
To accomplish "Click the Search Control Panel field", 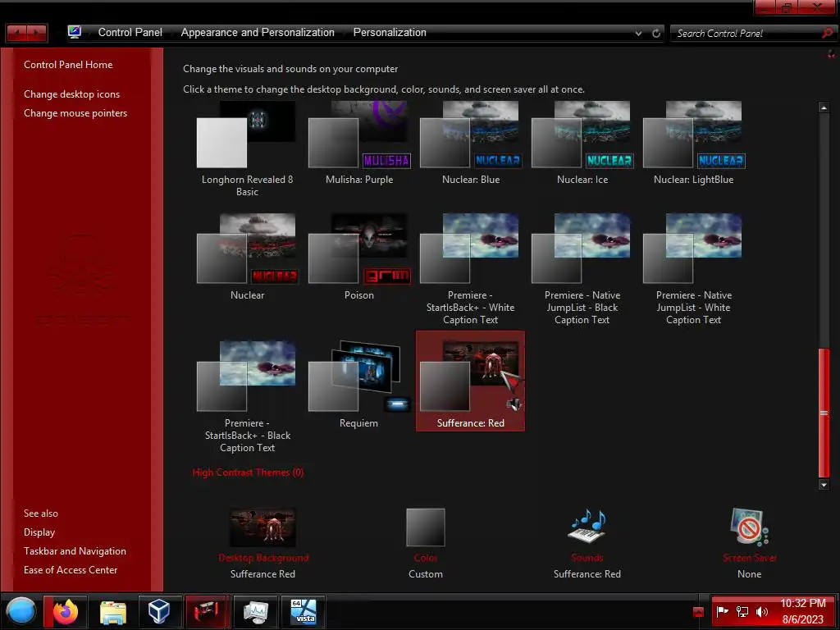I will pyautogui.click(x=745, y=33).
